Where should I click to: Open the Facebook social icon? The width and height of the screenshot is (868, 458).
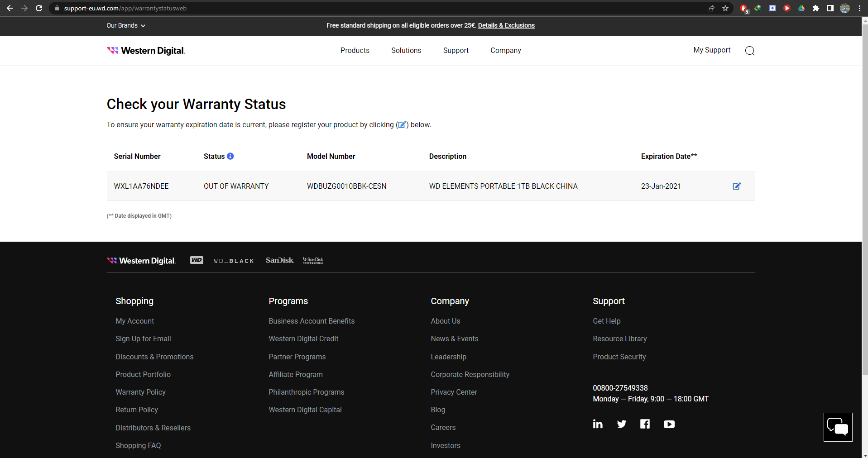[x=645, y=424]
